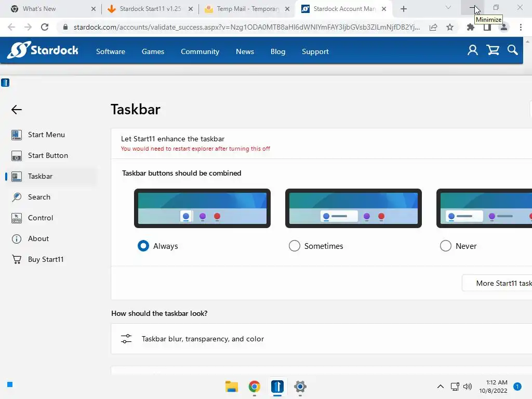Click the sliders icon beside Taskbar blur

(x=126, y=339)
